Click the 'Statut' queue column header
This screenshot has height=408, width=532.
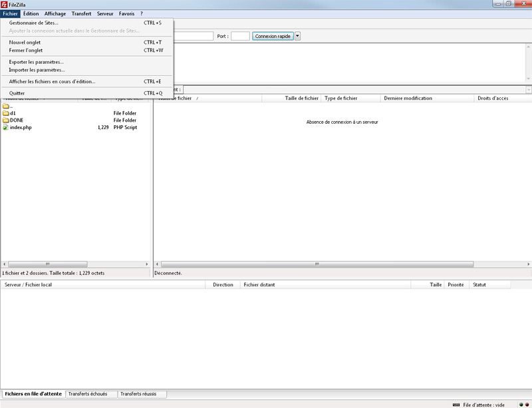coord(490,285)
